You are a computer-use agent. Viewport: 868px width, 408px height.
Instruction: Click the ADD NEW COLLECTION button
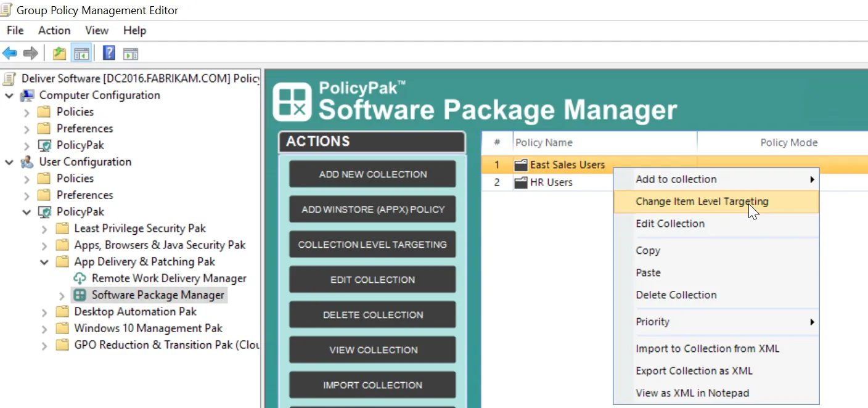[373, 174]
